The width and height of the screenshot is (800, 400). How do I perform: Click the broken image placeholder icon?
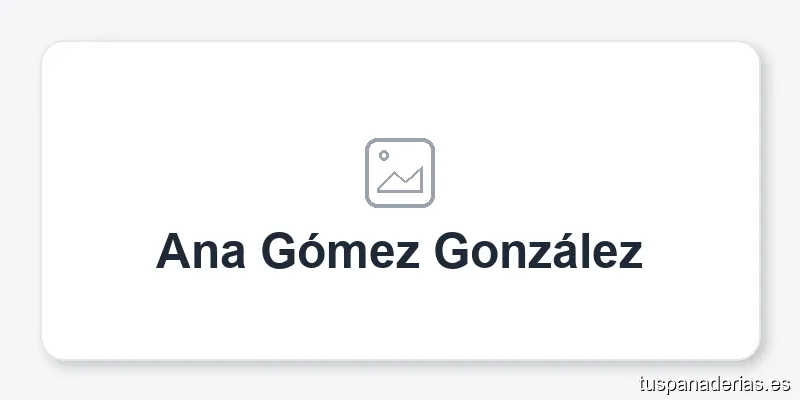pyautogui.click(x=400, y=173)
